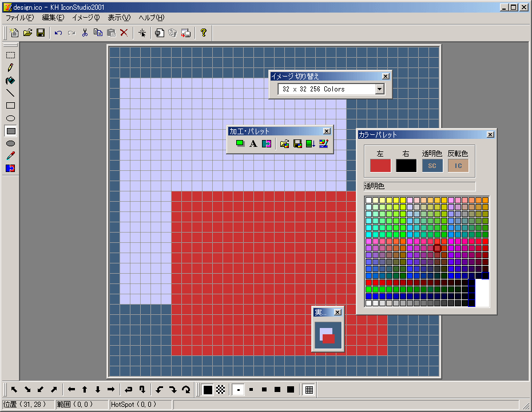Select the Line tool
This screenshot has width=532, height=412.
coord(10,93)
